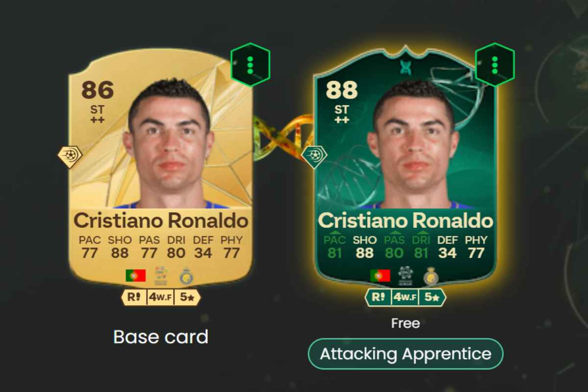Screen dimensions: 588x392
Task: Click the 86 rating on the base card
Action: 98,90
